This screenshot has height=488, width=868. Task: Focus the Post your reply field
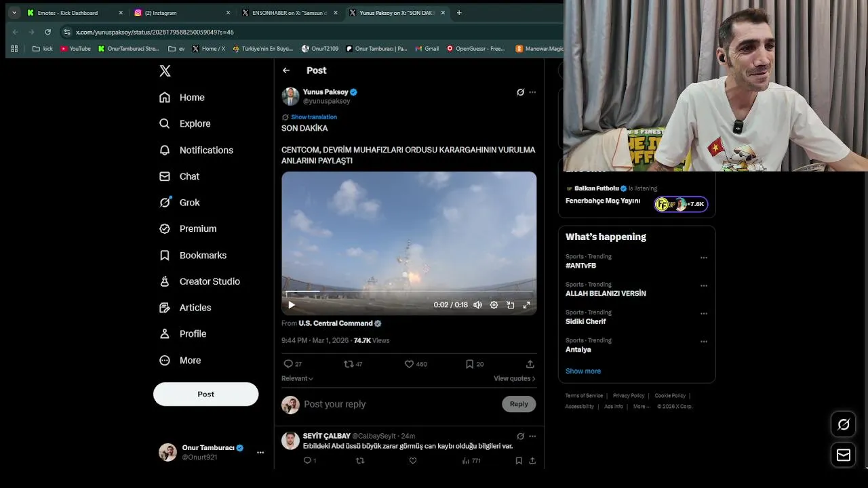[x=400, y=404]
